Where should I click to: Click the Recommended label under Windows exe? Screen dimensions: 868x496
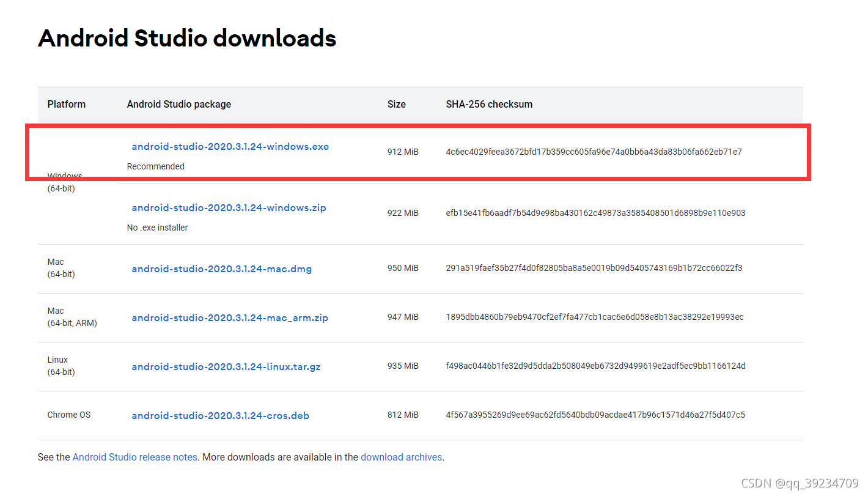coord(155,166)
